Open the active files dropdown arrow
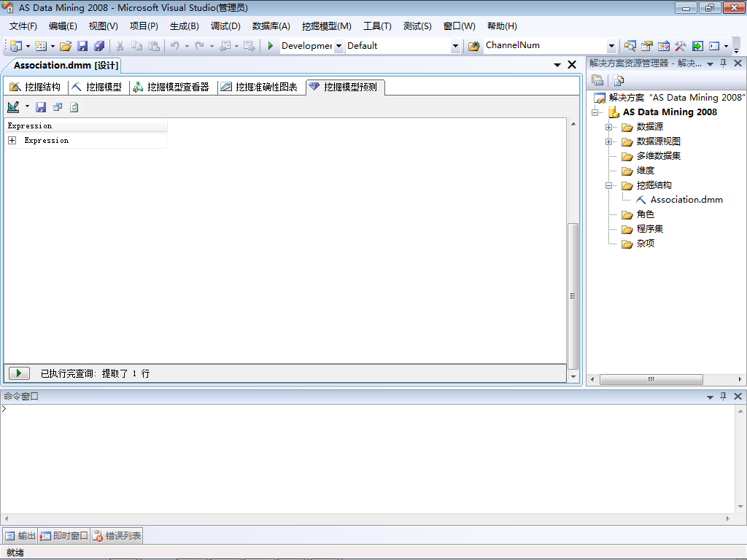 click(557, 65)
